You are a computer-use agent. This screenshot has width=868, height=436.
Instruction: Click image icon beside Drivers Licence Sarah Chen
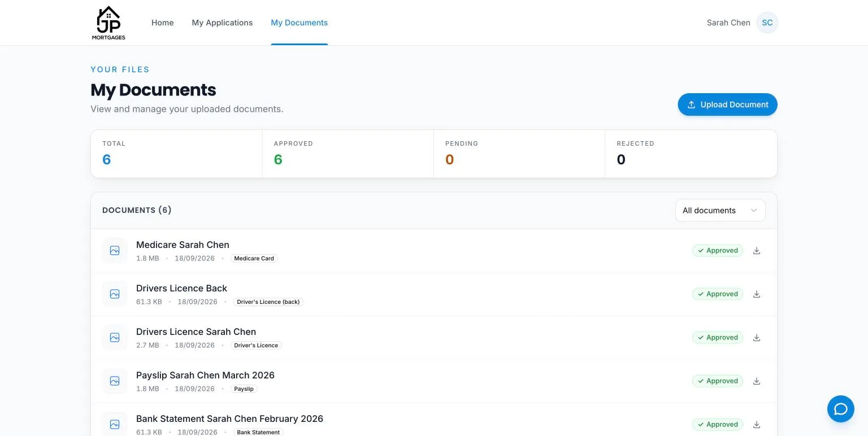[x=115, y=338]
